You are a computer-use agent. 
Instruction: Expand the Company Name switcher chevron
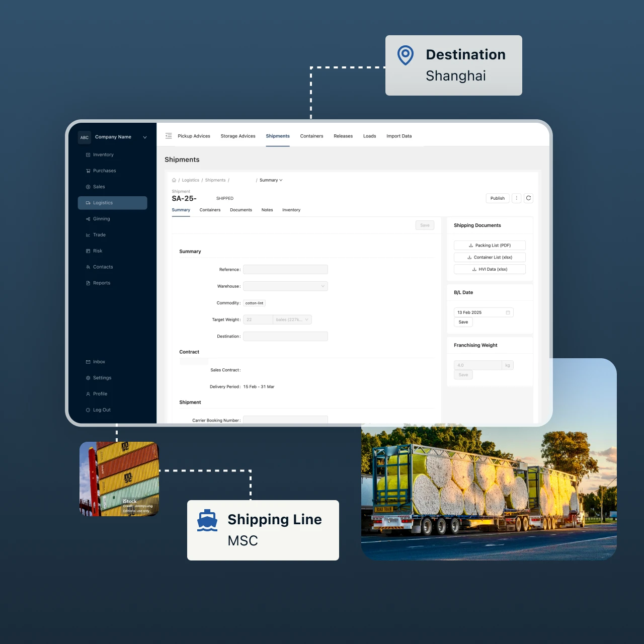coord(145,137)
